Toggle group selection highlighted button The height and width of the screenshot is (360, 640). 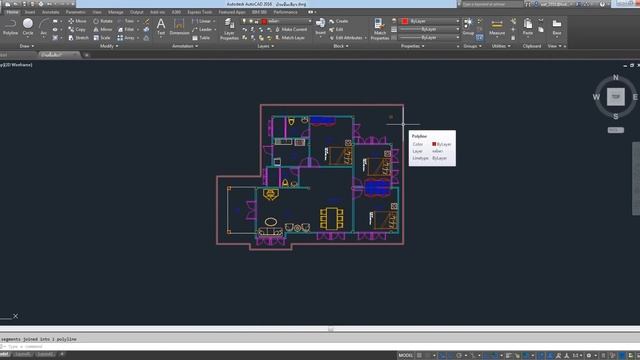tap(480, 38)
